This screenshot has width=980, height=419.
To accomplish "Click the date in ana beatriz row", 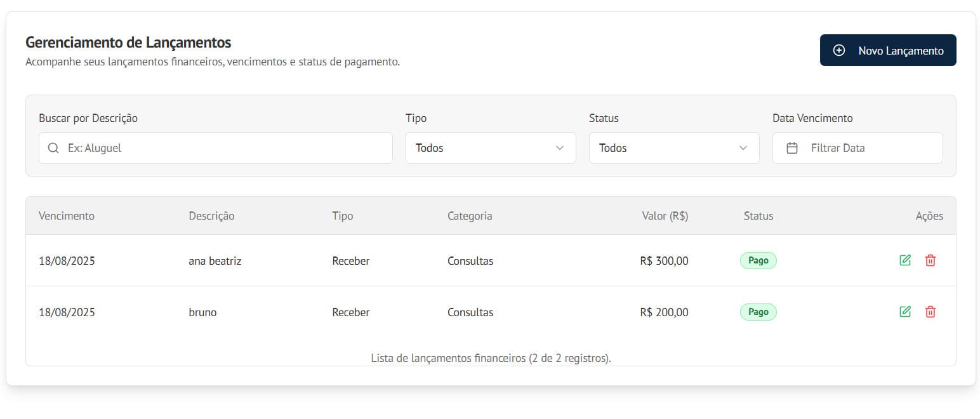I will tap(67, 261).
